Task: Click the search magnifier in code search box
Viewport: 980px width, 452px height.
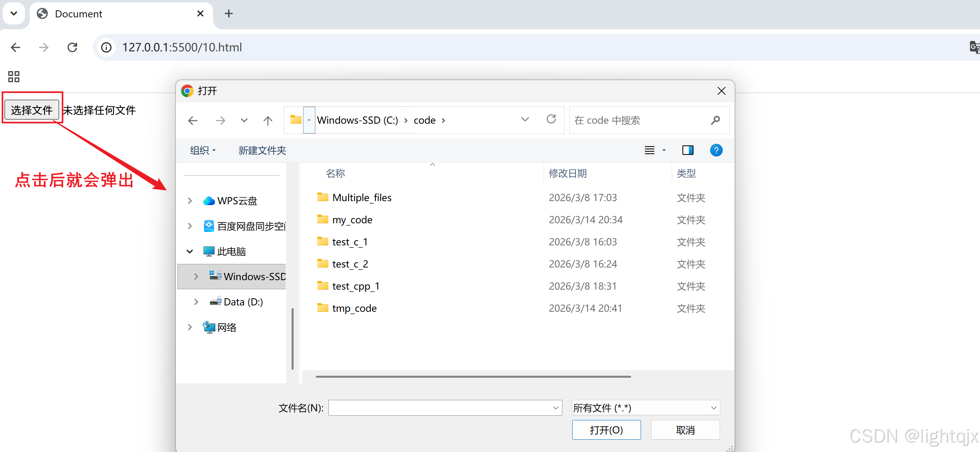Action: 715,120
